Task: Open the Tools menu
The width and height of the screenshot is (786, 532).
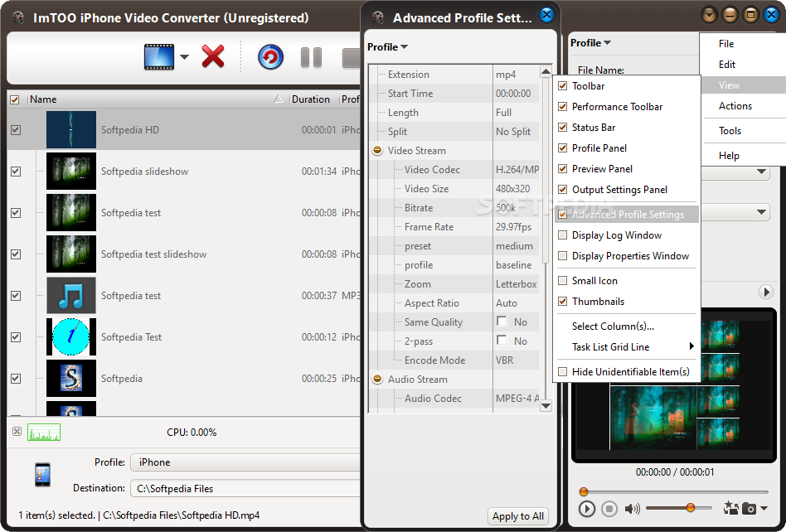Action: click(730, 131)
